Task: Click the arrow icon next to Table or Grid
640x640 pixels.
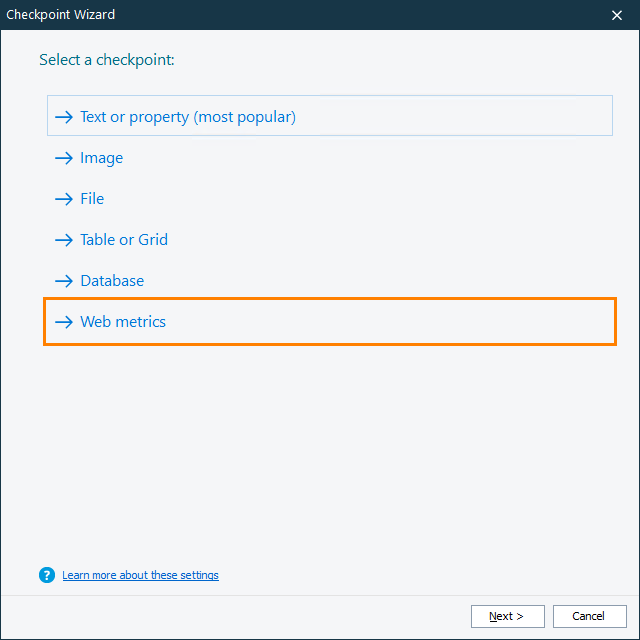Action: point(64,240)
